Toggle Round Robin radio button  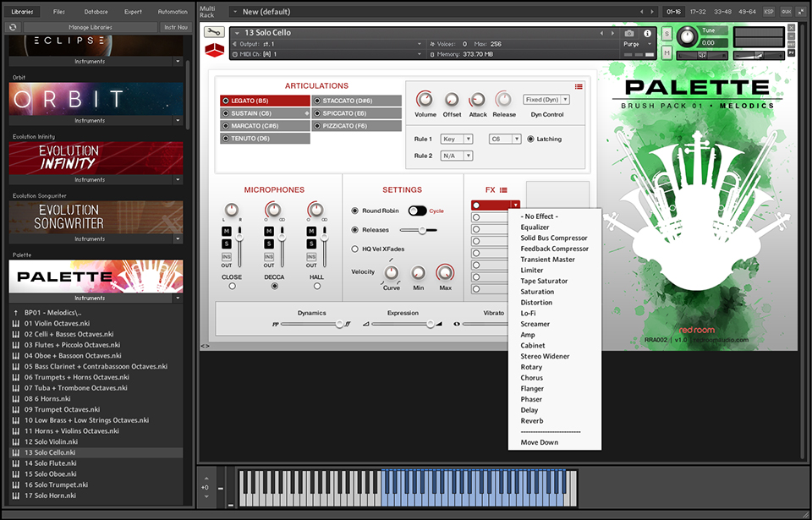point(354,211)
